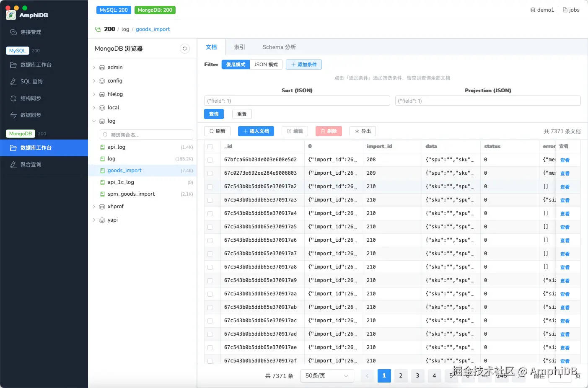Open demo1 in the top bar
The height and width of the screenshot is (388, 588).
tap(542, 10)
